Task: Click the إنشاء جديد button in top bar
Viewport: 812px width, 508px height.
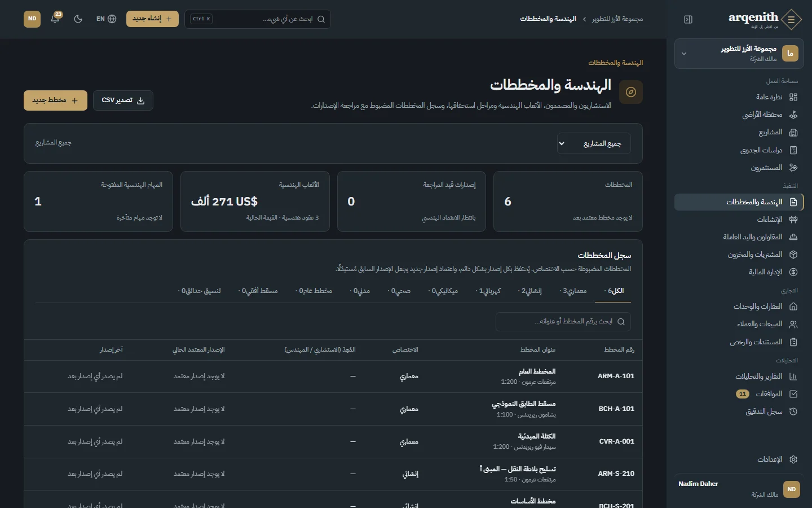Action: pos(152,19)
